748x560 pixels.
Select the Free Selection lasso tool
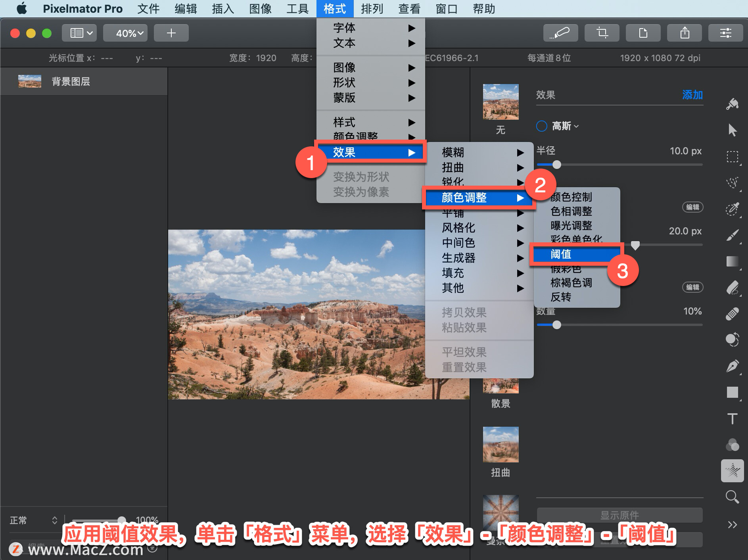pyautogui.click(x=732, y=182)
